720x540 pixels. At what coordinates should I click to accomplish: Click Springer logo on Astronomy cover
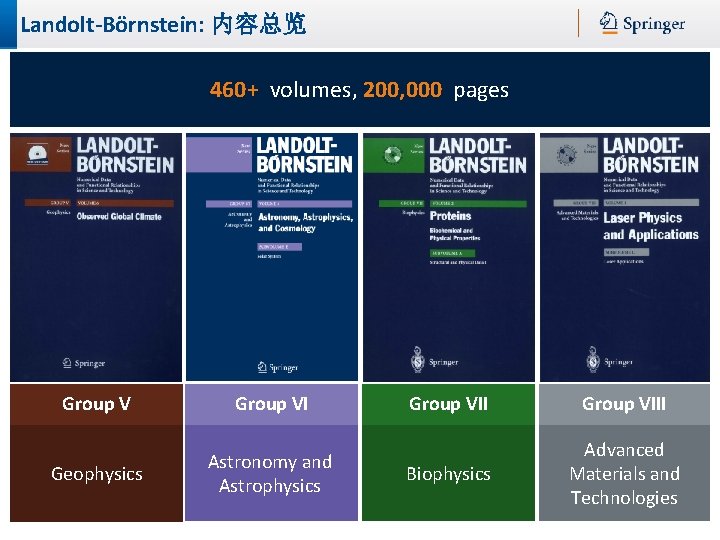pos(277,367)
